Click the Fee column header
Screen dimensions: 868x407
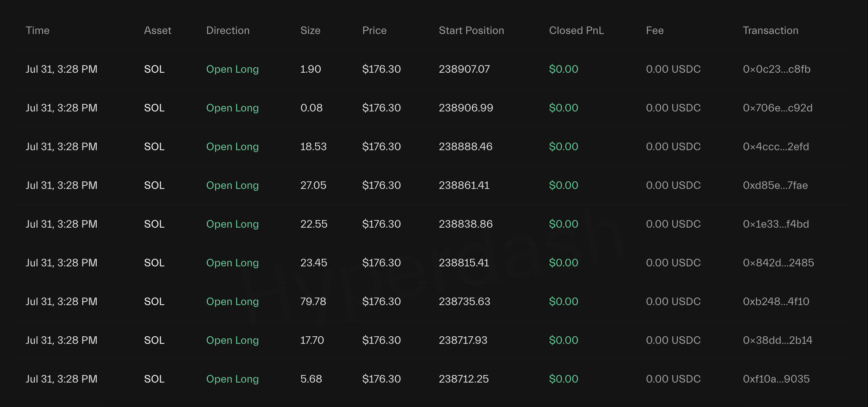point(655,30)
